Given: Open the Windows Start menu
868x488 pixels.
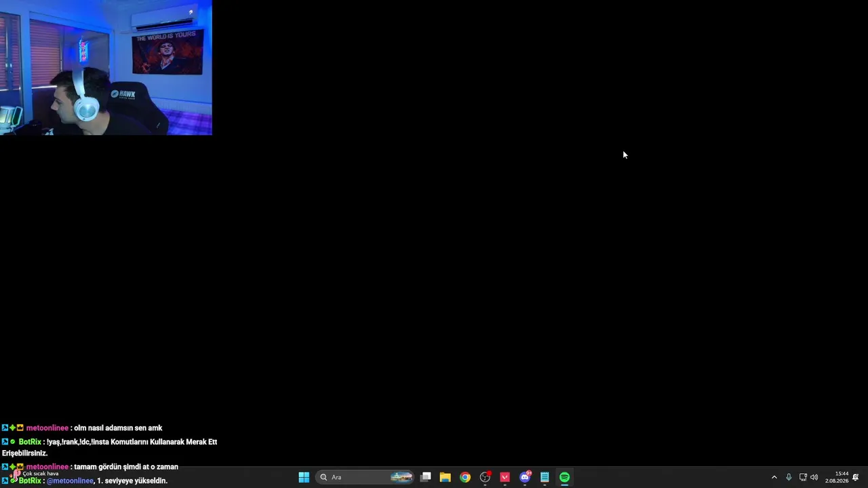Looking at the screenshot, I should (304, 477).
